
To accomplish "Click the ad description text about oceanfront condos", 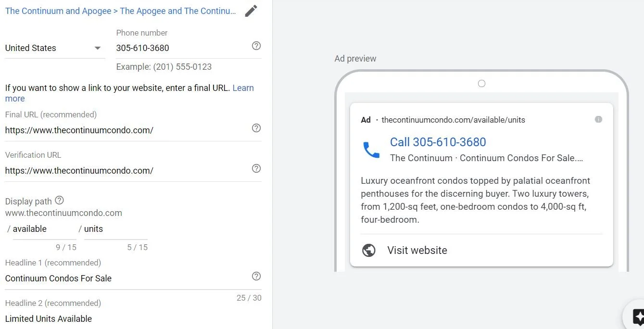I will [x=476, y=200].
